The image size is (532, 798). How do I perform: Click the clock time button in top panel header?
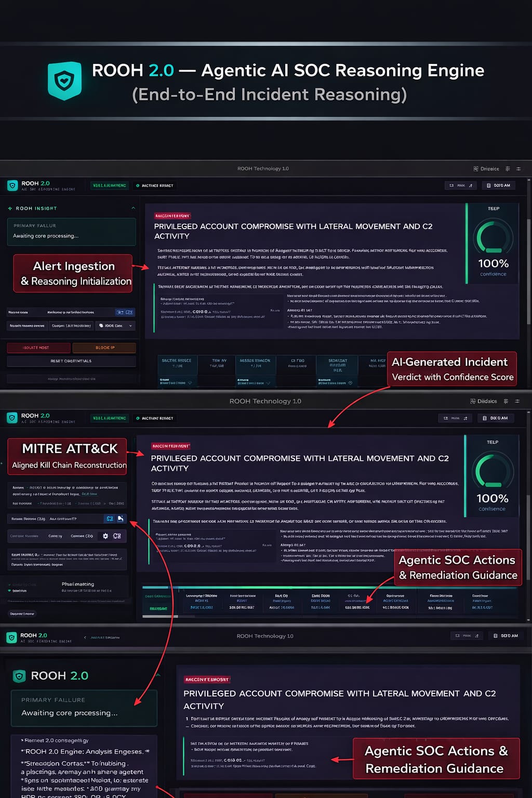pos(498,185)
